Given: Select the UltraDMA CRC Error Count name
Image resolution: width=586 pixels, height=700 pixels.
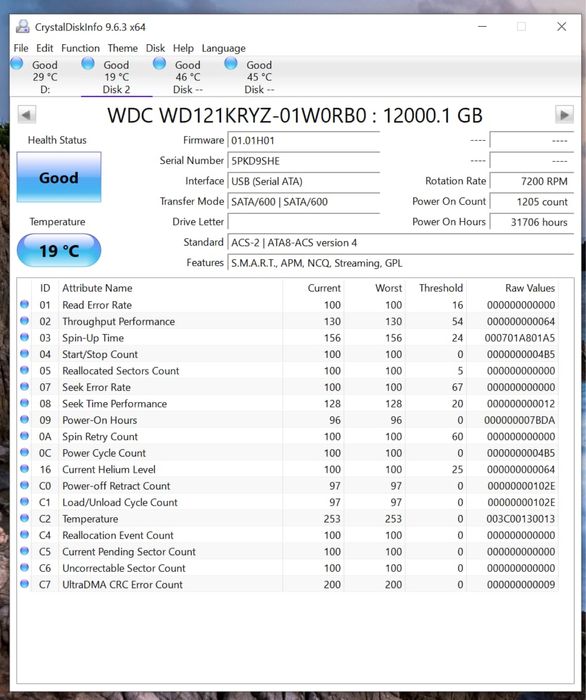Looking at the screenshot, I should coord(122,584).
